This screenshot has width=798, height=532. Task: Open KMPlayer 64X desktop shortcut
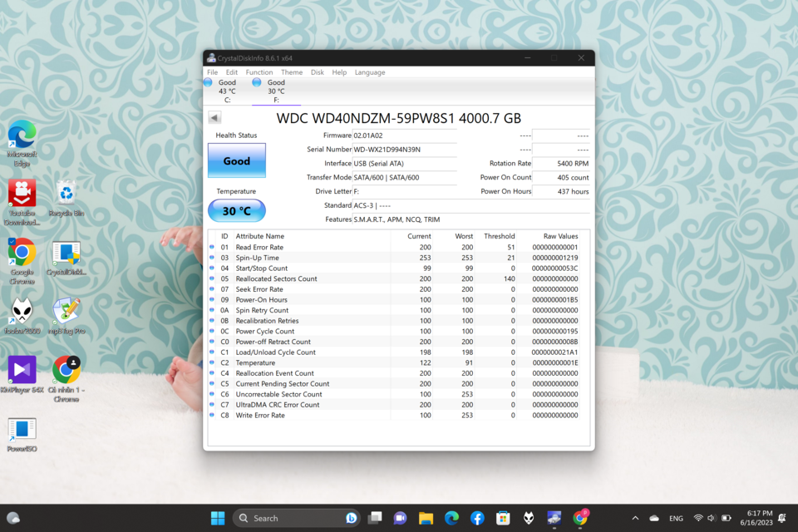pyautogui.click(x=22, y=375)
